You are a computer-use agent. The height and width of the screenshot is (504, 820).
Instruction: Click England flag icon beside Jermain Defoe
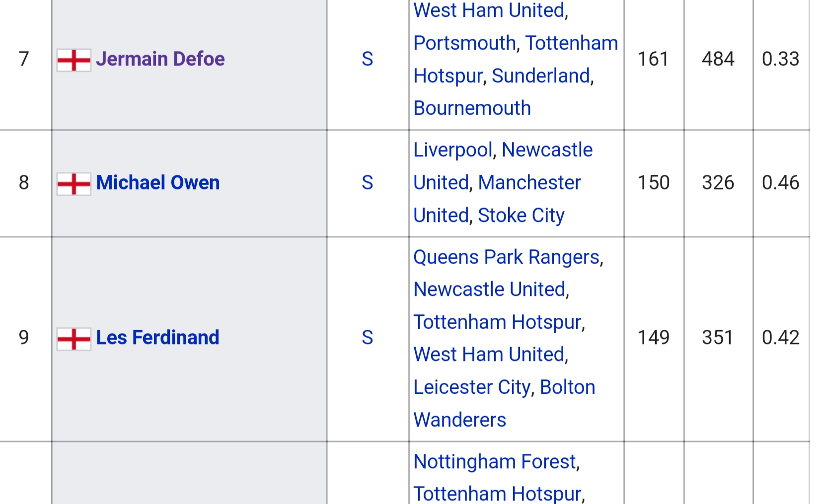(x=74, y=60)
